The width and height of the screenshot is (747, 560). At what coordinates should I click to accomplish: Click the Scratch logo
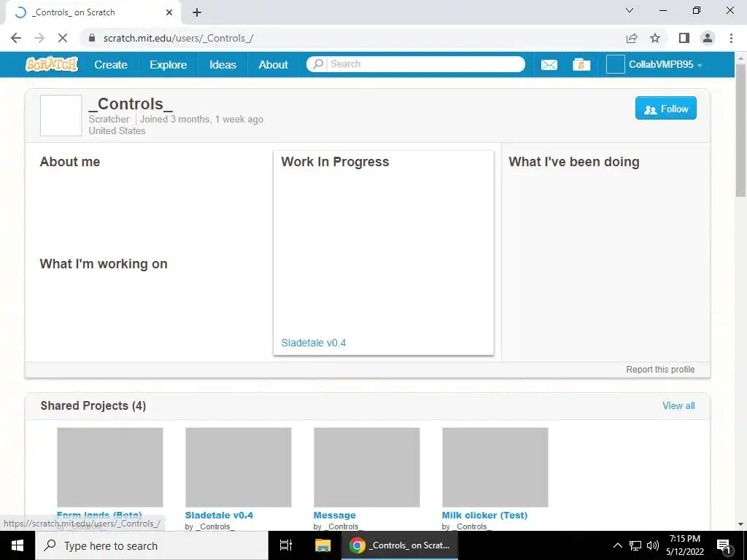[x=52, y=64]
